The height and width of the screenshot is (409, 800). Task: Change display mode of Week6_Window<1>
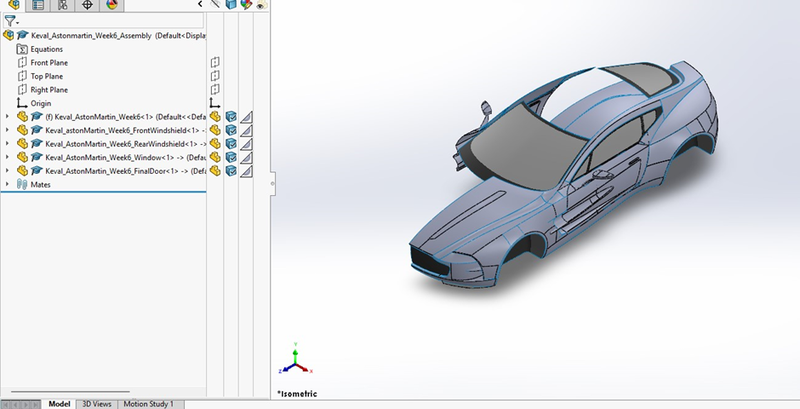[x=231, y=158]
